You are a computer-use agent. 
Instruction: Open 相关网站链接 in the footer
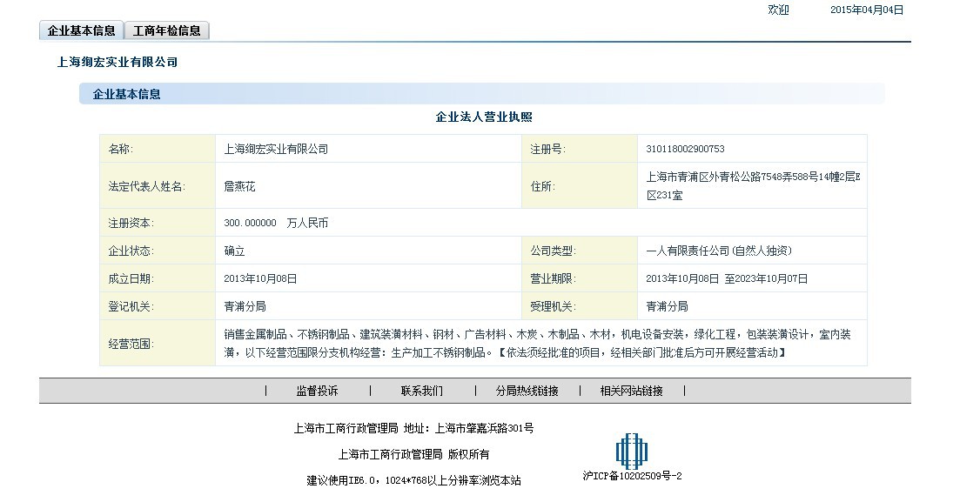click(631, 391)
